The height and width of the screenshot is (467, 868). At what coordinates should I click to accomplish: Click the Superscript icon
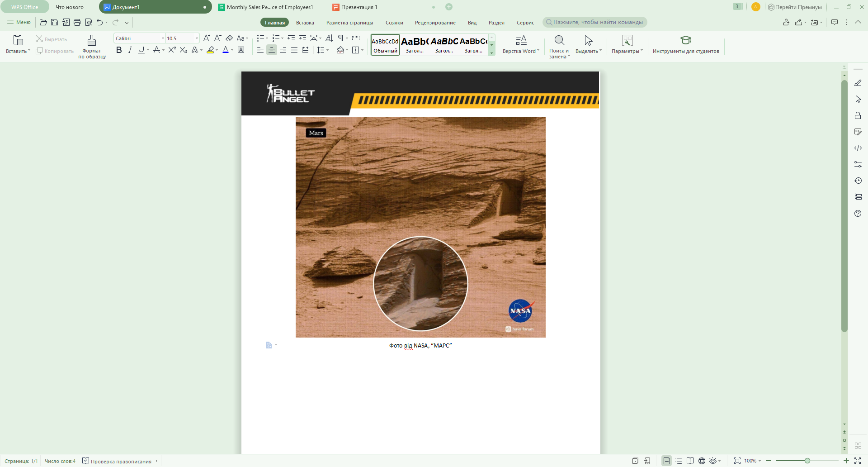pyautogui.click(x=172, y=50)
